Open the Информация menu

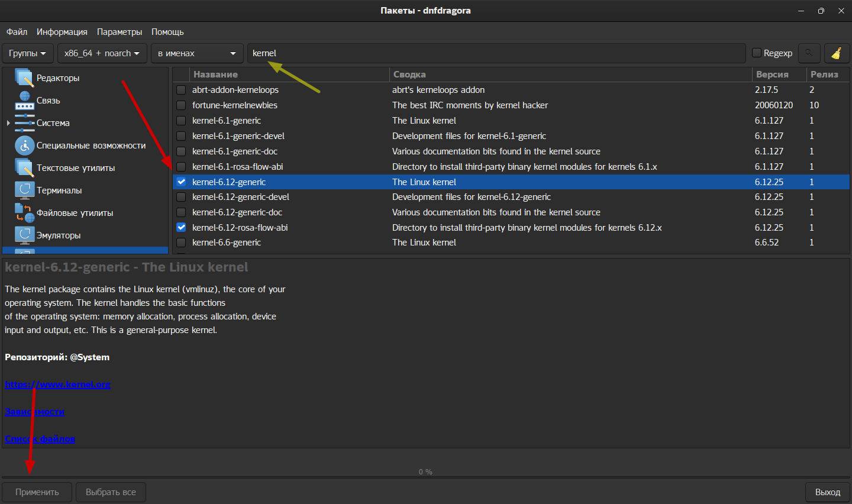coord(62,32)
